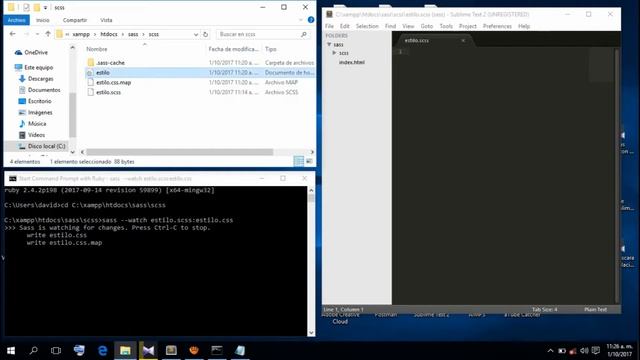
Task: Select OneDrive in the navigation pane
Action: point(36,53)
